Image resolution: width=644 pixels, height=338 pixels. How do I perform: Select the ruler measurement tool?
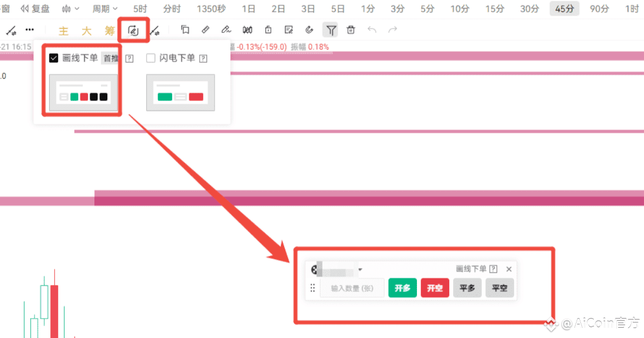205,30
